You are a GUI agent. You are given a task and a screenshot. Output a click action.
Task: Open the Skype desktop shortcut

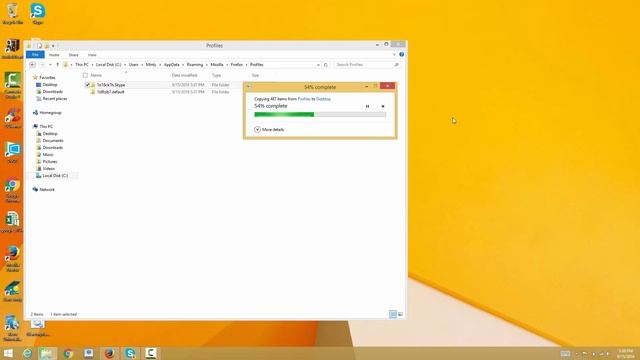(38, 13)
